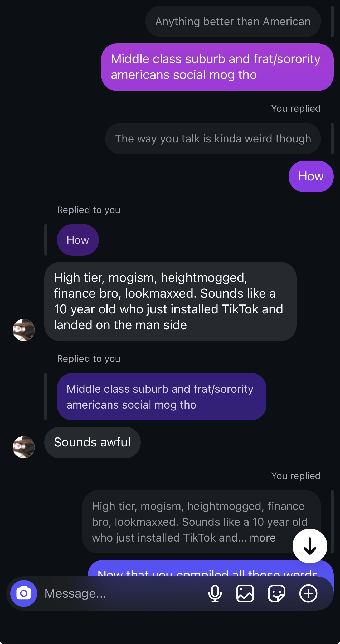340x644 pixels.
Task: Tap the quoted 'How' reply preview
Action: coord(78,240)
